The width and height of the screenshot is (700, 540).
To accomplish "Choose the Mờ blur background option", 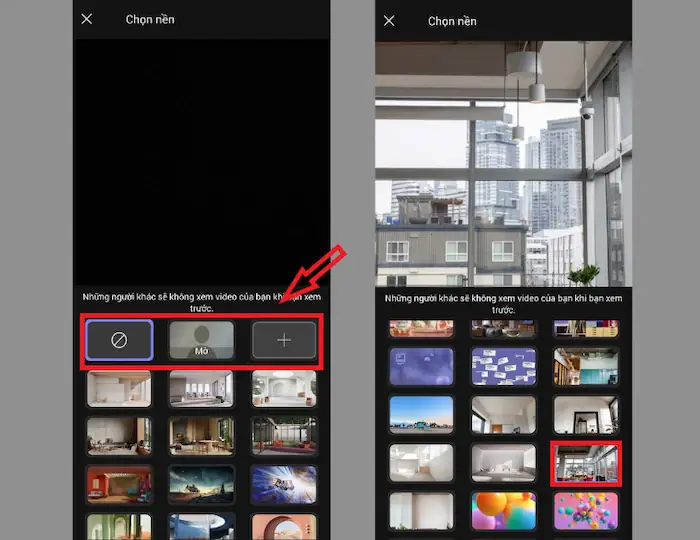I will 201,340.
